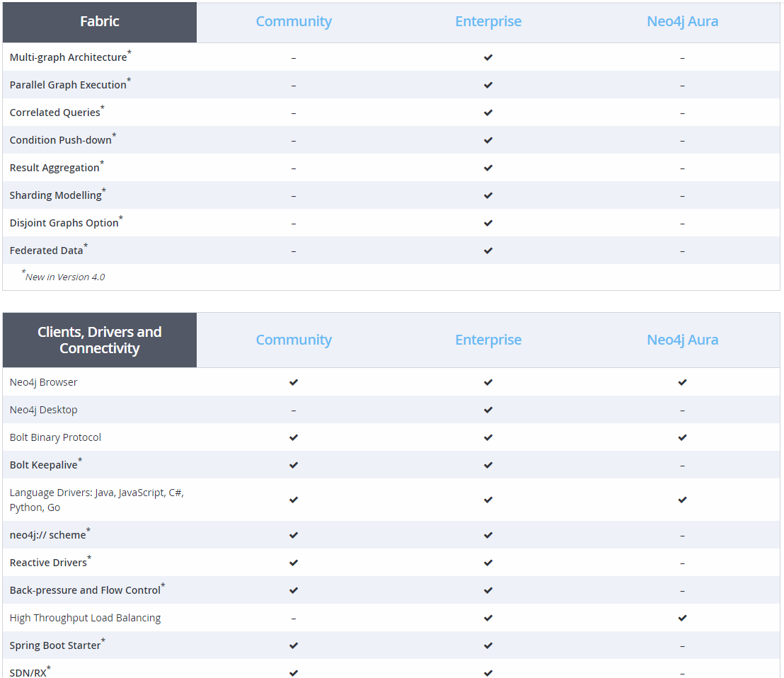Click Neo4j Aura header in Clients table
Screen dimensions: 784x678
(683, 340)
